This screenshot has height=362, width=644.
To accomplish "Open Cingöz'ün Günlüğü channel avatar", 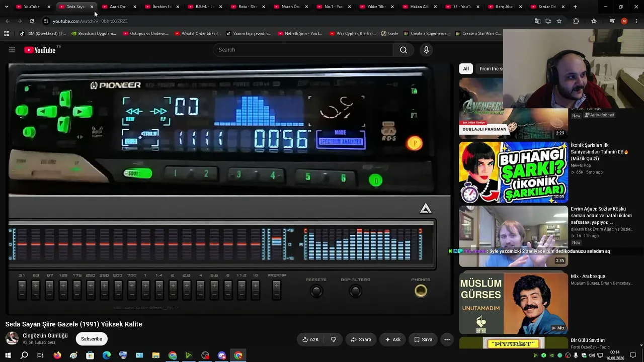I will pyautogui.click(x=12, y=338).
